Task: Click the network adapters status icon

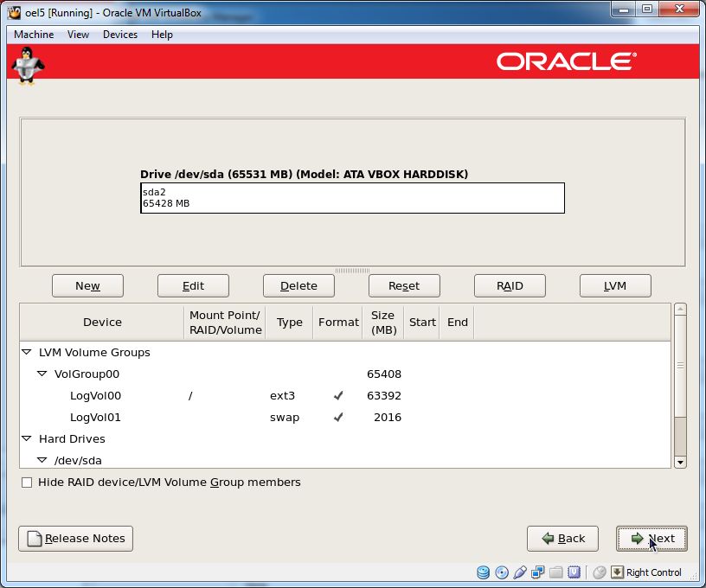Action: click(x=537, y=572)
